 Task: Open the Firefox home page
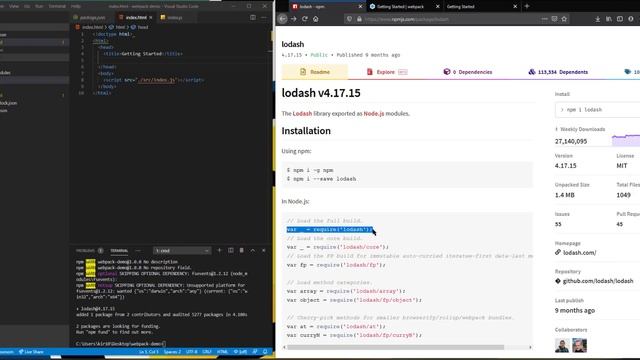316,19
